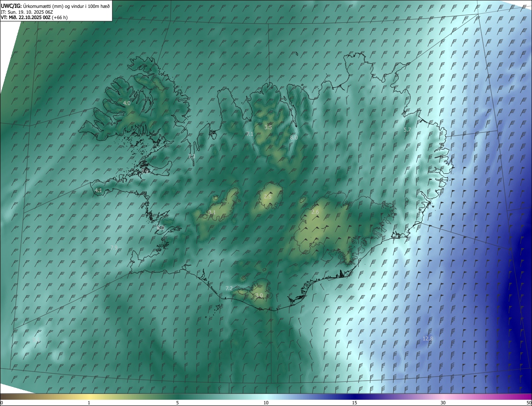Pick the pink colour above the 30 label

[443, 396]
